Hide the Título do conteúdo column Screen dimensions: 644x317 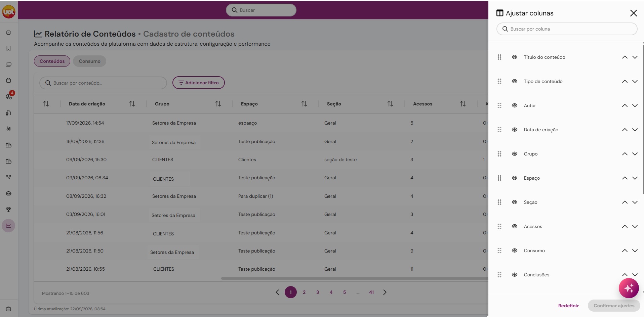point(514,57)
